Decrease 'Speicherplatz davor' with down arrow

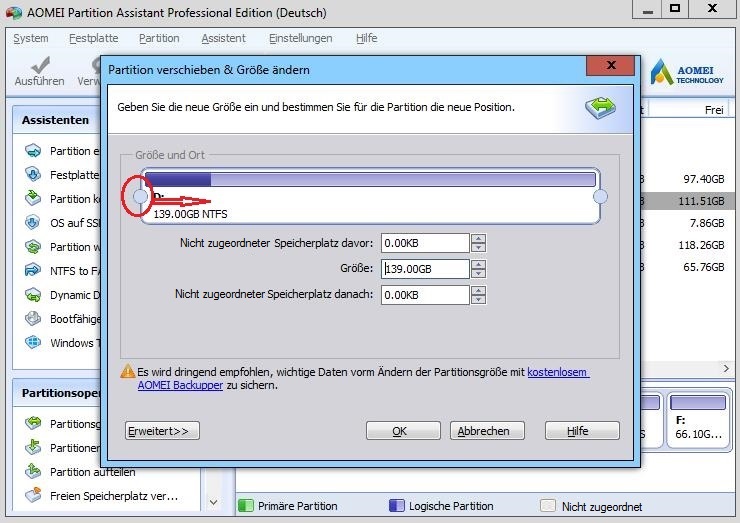(479, 248)
